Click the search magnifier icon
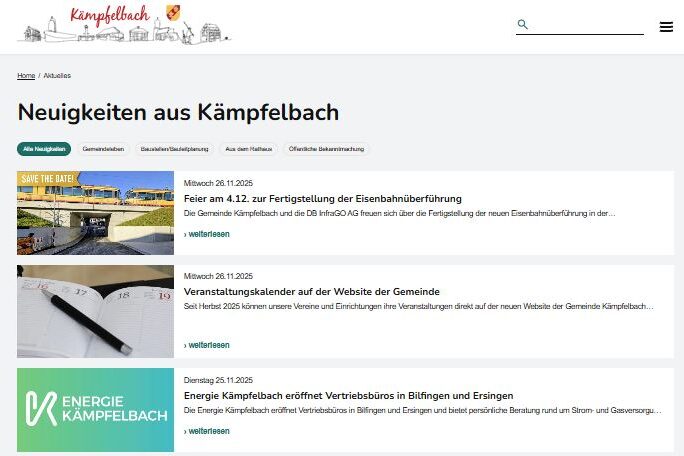Viewport: 684px width, 456px height. (x=522, y=24)
